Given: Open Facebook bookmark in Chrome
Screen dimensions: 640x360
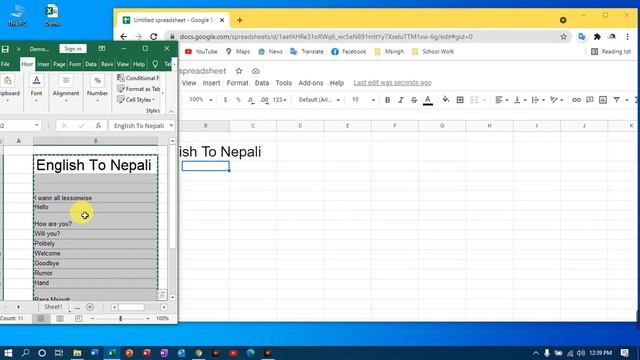Looking at the screenshot, I should point(349,51).
